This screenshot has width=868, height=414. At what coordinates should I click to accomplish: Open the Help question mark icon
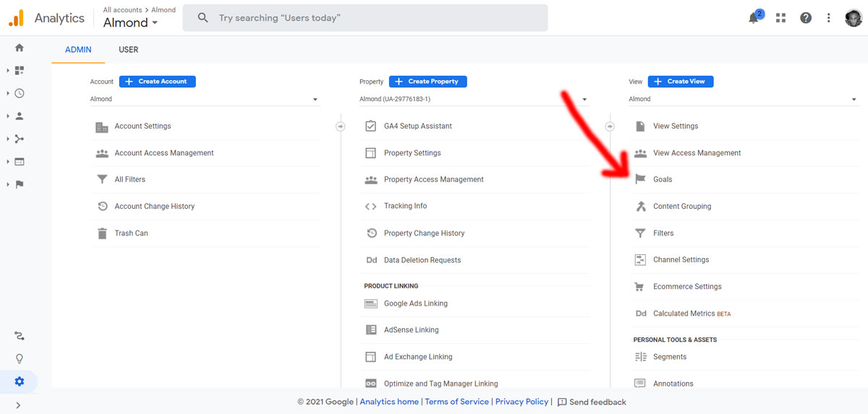806,18
